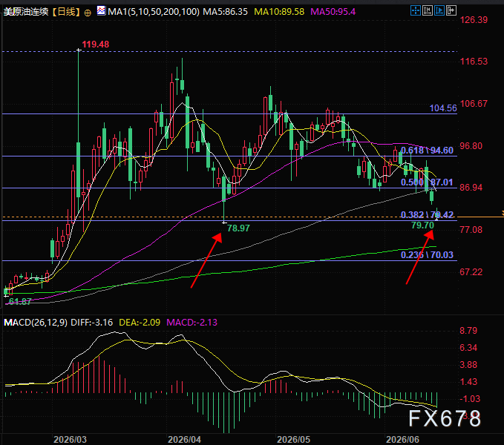Click the 0.500\87.01 Fibonacci label
Screen dimensions: 504x445
[x=427, y=182]
